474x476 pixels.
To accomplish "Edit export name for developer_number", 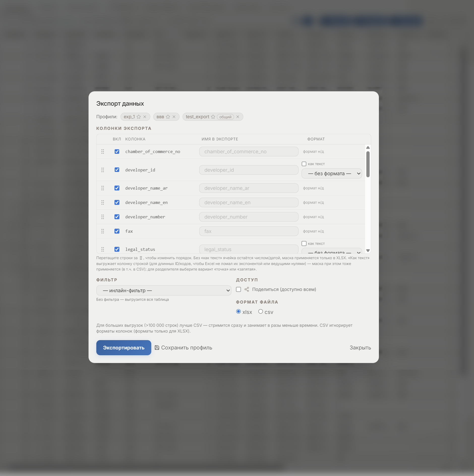I will tap(249, 217).
